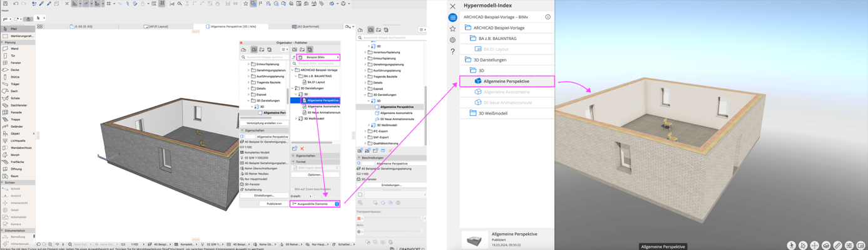Image resolution: width=868 pixels, height=250 pixels.
Task: Select the Träger beam tool
Action: point(18,84)
